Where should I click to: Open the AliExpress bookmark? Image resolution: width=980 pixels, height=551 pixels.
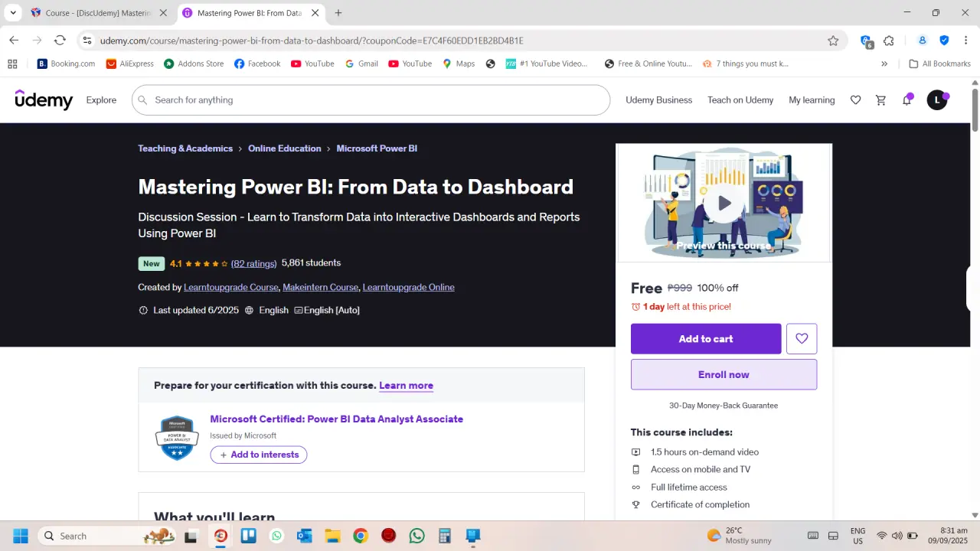(x=130, y=64)
